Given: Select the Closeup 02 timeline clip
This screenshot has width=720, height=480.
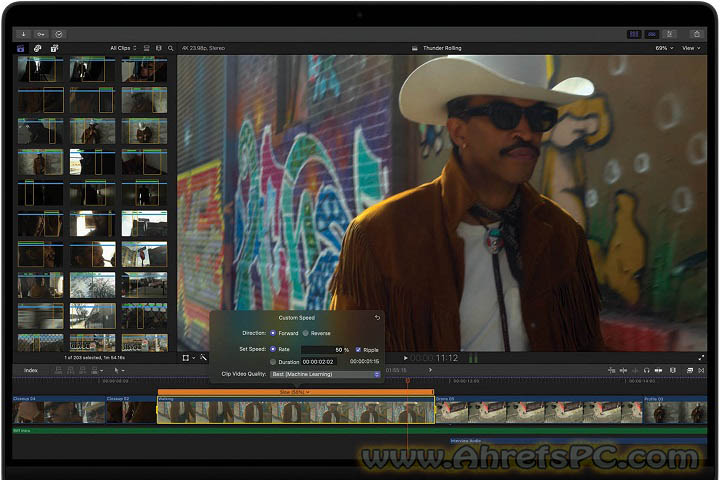Looking at the screenshot, I should click(131, 410).
